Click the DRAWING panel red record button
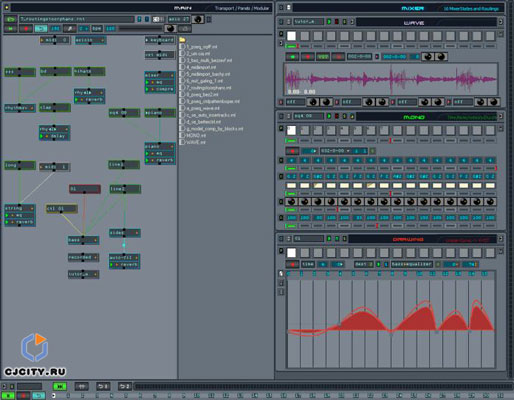514x400 pixels. 292,264
